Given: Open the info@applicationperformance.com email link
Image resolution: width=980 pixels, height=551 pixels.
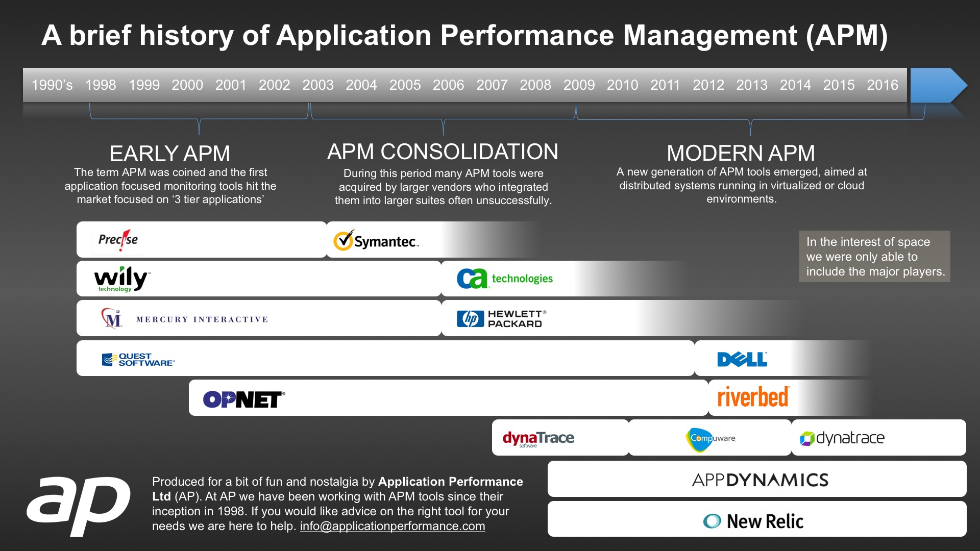Looking at the screenshot, I should (392, 527).
